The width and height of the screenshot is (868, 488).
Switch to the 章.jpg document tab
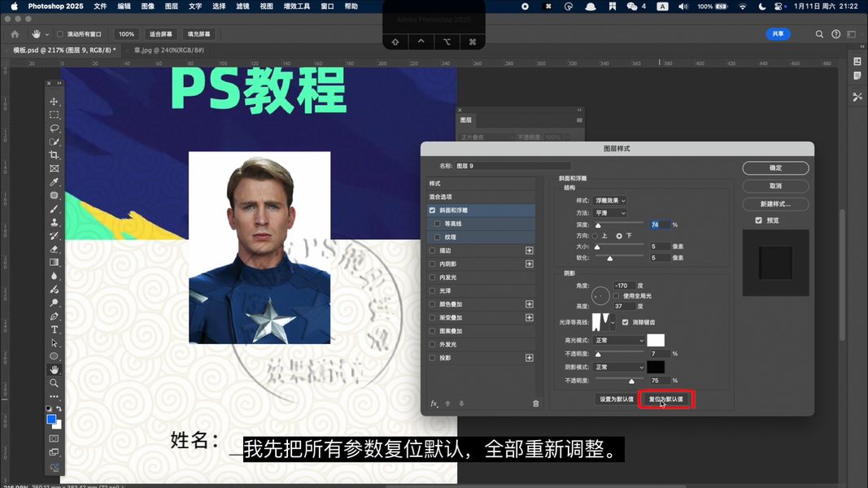[169, 50]
